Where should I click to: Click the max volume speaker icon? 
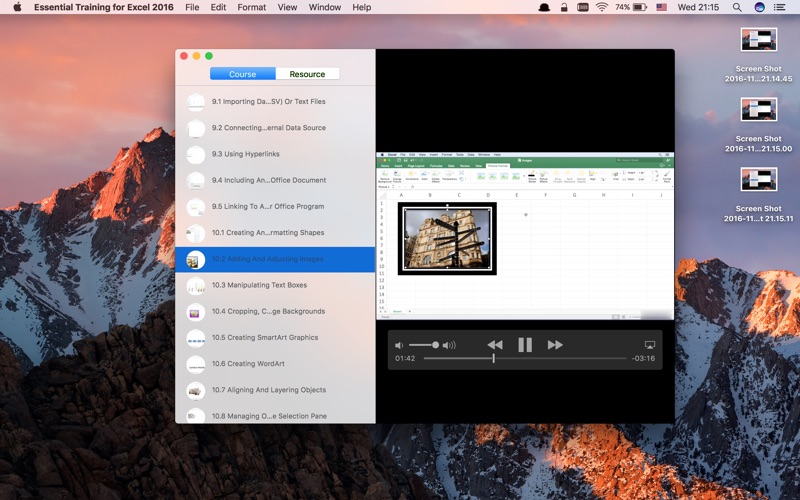point(449,345)
